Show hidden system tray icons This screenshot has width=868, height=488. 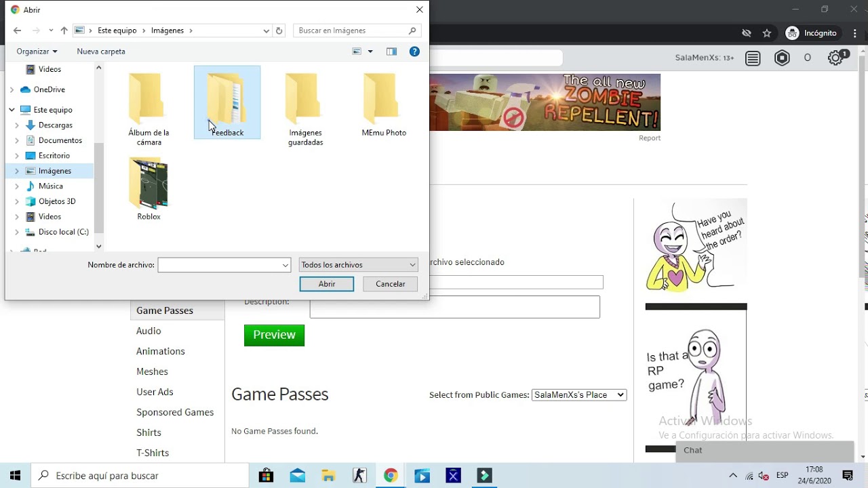[x=732, y=476]
